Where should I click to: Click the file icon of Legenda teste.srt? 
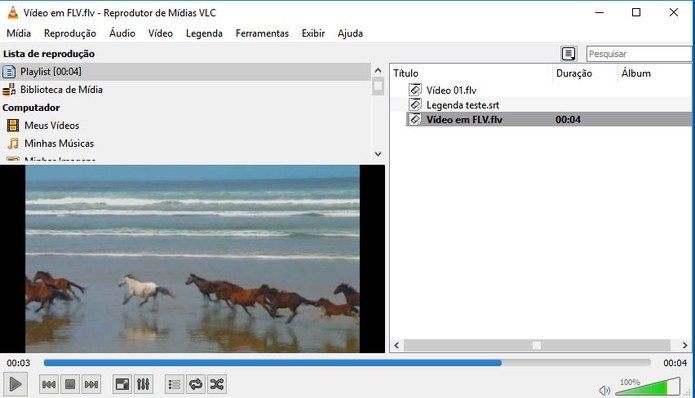coord(415,105)
